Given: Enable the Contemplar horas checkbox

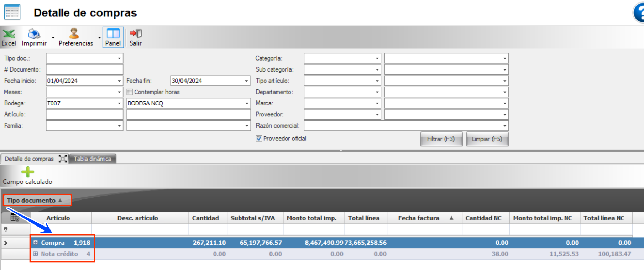Looking at the screenshot, I should point(130,92).
